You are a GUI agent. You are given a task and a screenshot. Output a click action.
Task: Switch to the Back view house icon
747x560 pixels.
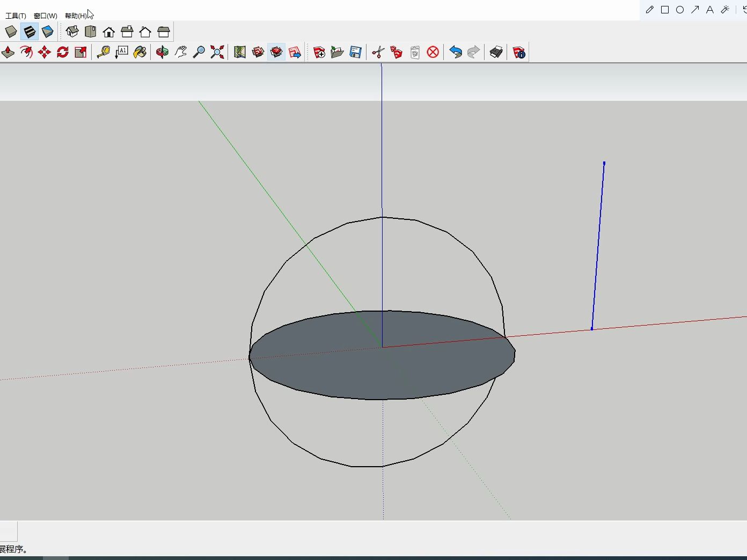coord(145,32)
